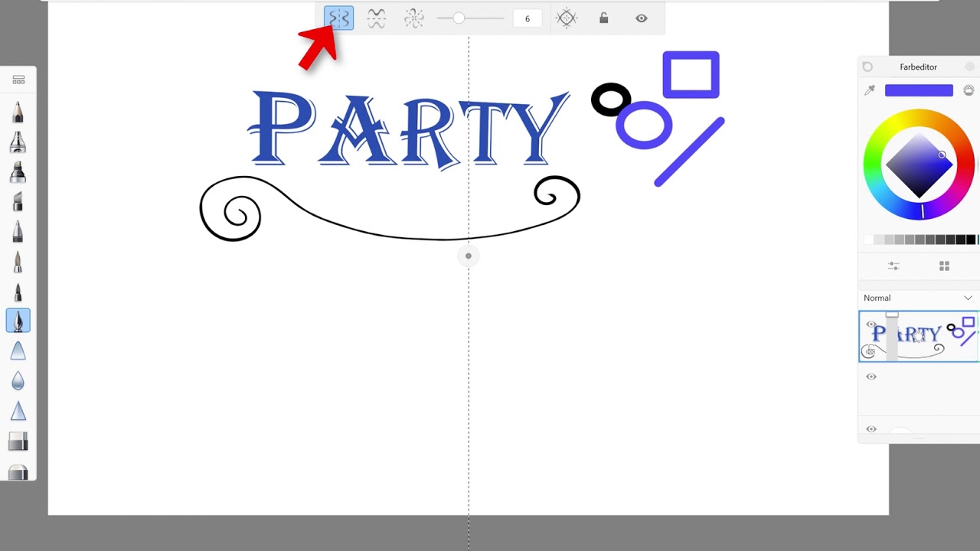The height and width of the screenshot is (551, 980).
Task: Toggle visibility of the bottom layer
Action: [x=871, y=429]
